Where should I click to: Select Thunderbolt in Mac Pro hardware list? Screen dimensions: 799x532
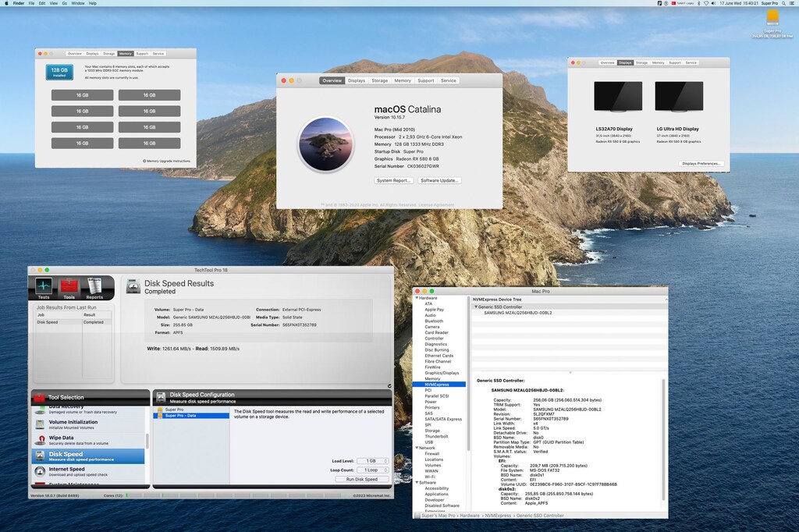coord(436,436)
